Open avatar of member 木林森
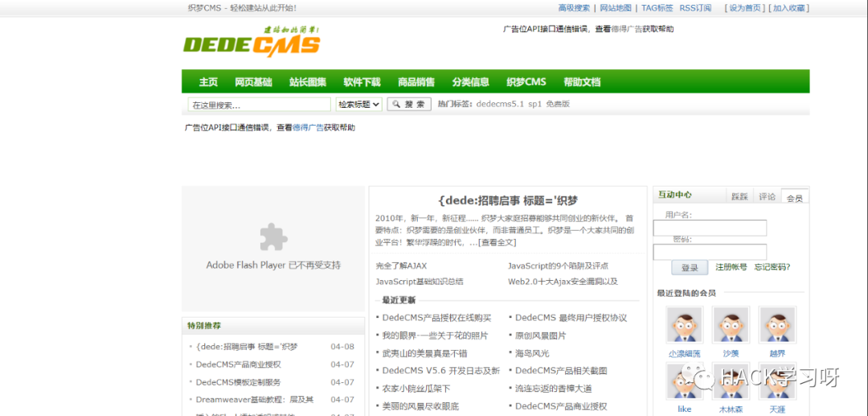Screen dimensions: 868x416 tap(731, 381)
